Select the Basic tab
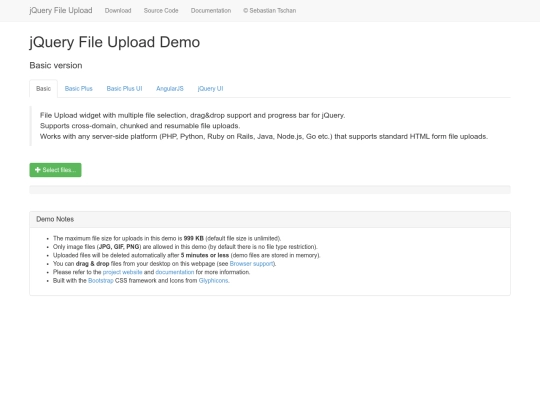This screenshot has height=405, width=540. click(43, 89)
